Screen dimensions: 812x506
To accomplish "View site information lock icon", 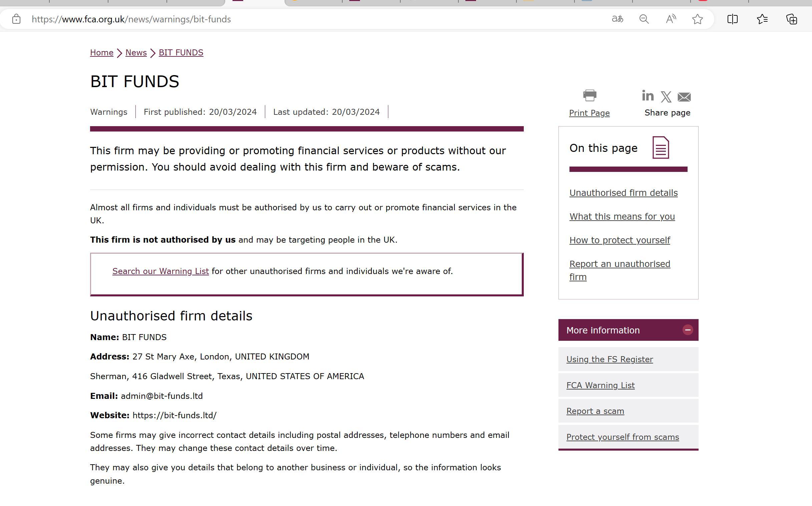I will point(16,19).
